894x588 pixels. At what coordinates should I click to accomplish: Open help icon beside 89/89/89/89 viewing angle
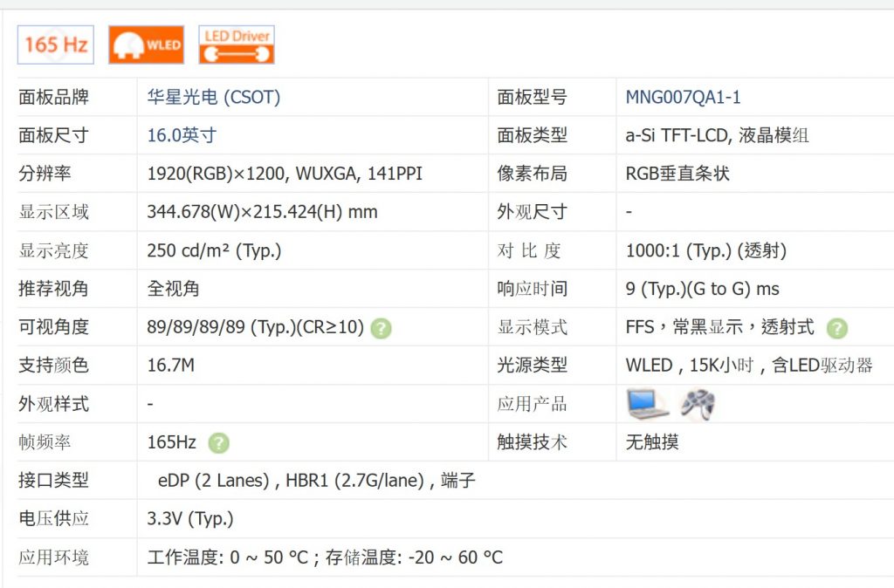click(x=381, y=328)
